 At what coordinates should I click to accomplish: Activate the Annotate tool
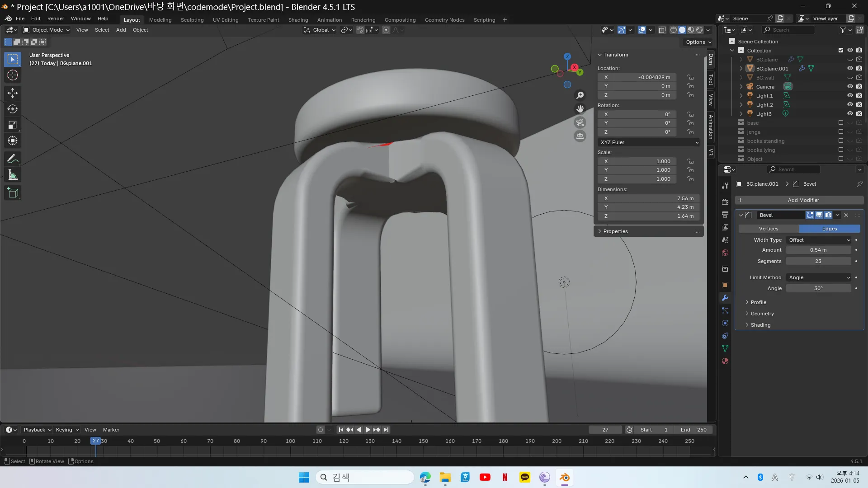[13, 159]
